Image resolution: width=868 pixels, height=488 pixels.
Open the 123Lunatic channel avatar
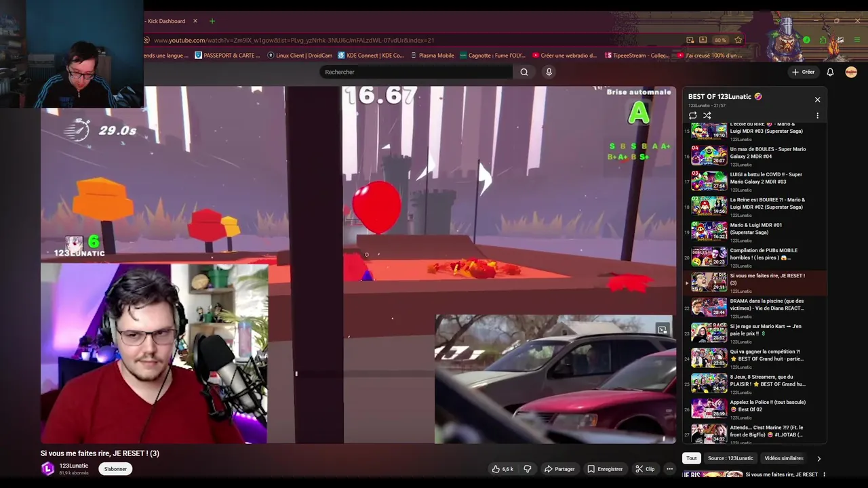click(47, 469)
